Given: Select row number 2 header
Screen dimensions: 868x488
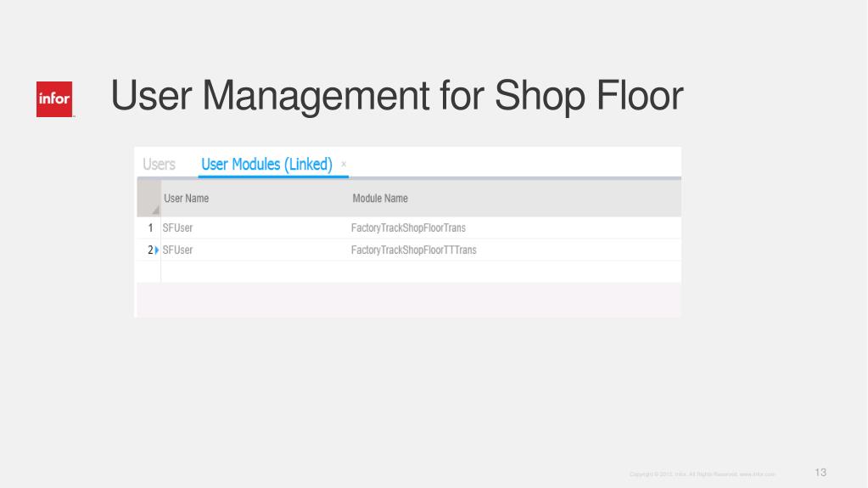Looking at the screenshot, I should coord(149,250).
